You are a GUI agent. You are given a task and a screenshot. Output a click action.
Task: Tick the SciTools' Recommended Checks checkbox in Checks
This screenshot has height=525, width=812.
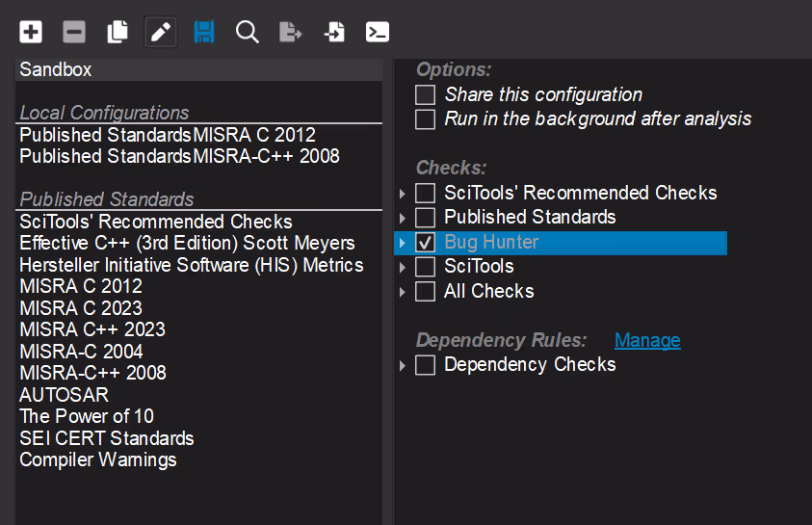[x=425, y=193]
